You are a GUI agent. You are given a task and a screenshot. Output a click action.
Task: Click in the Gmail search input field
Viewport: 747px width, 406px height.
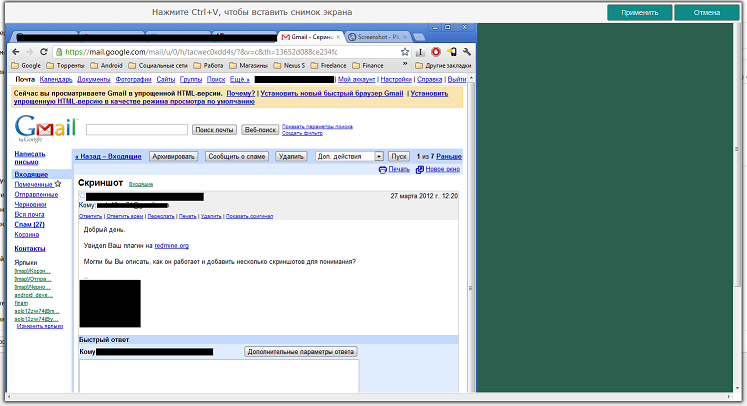click(137, 130)
